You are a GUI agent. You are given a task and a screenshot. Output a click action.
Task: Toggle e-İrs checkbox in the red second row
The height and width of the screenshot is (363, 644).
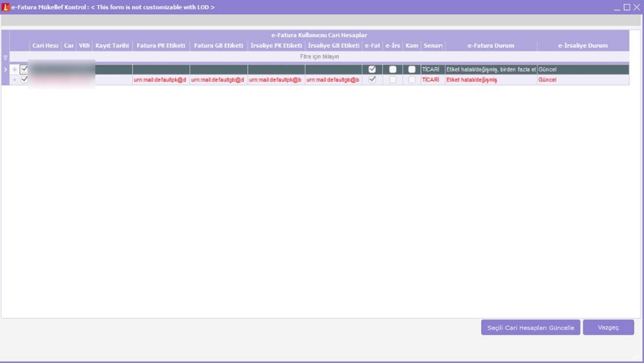pyautogui.click(x=393, y=79)
